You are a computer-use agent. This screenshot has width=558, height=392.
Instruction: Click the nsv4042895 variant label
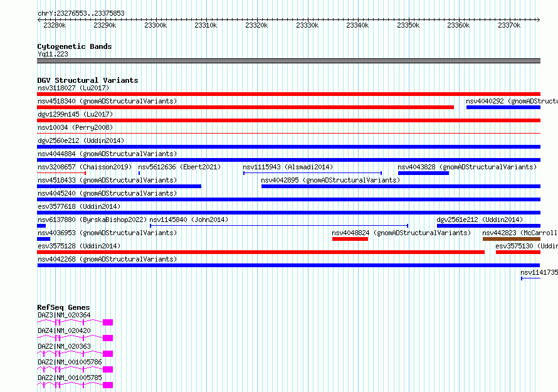pos(330,180)
